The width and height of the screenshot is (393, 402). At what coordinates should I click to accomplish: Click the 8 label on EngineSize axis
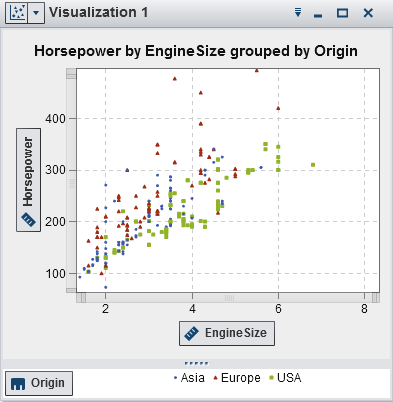point(364,309)
